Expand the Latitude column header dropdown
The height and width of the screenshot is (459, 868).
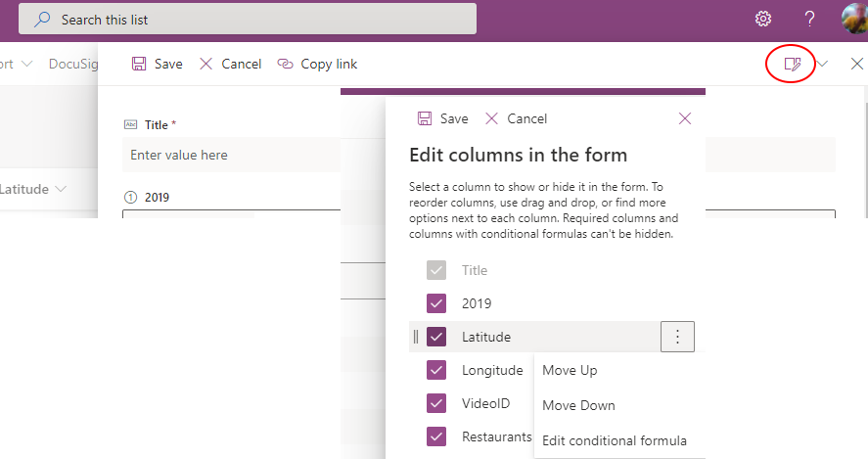(61, 189)
